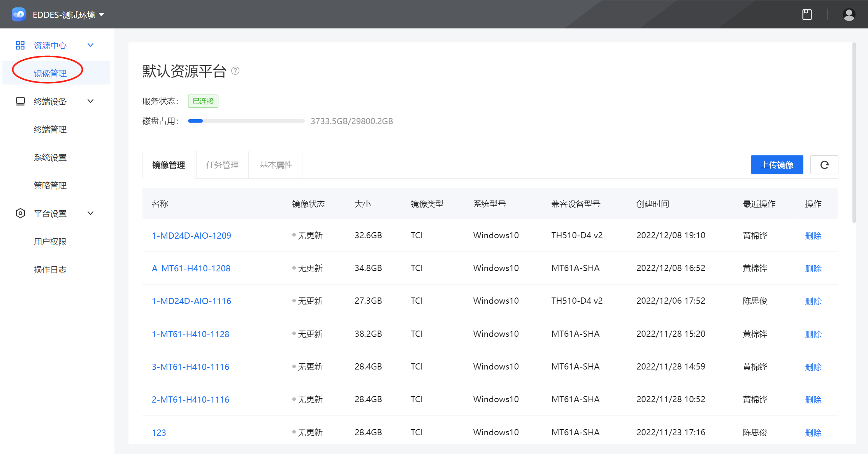Delete image 1-MD24D-AIO-1116
Image resolution: width=868 pixels, height=454 pixels.
click(813, 301)
